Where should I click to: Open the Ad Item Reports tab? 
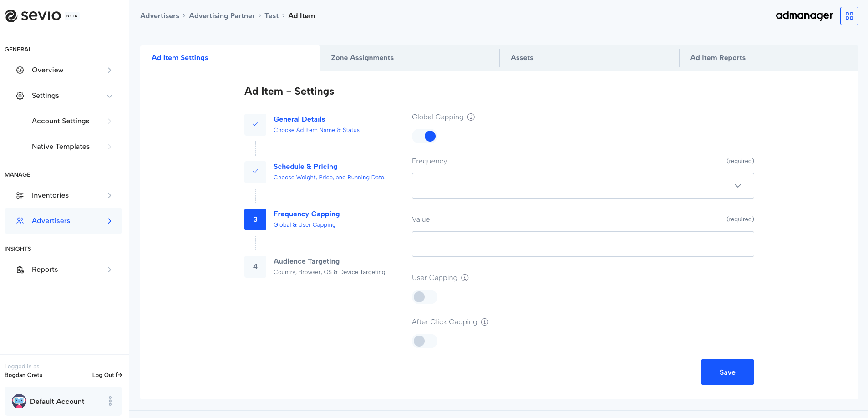coord(717,58)
